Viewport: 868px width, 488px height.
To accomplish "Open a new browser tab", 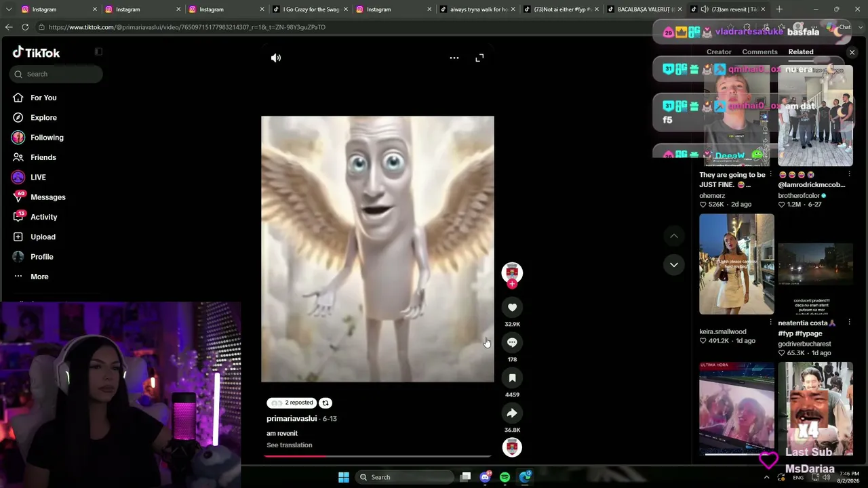I will (x=779, y=9).
